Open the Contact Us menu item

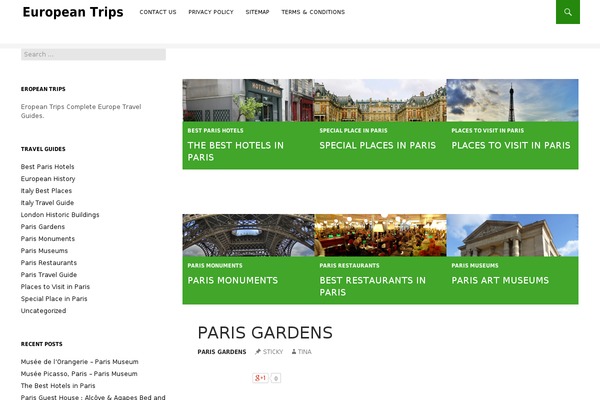(x=158, y=12)
